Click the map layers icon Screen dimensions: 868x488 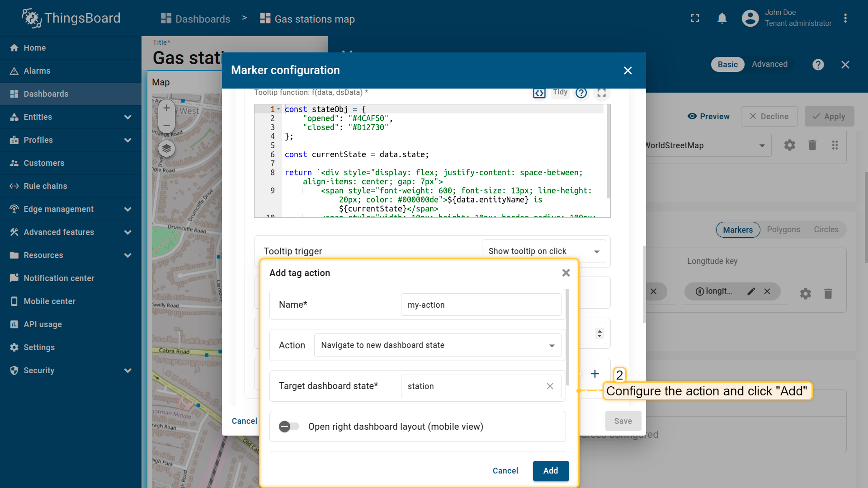(166, 148)
